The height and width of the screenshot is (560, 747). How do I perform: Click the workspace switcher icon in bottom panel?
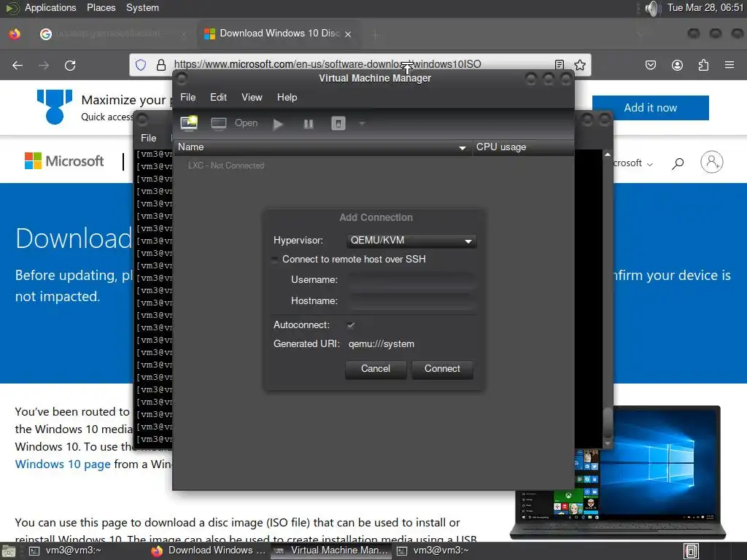pos(692,551)
